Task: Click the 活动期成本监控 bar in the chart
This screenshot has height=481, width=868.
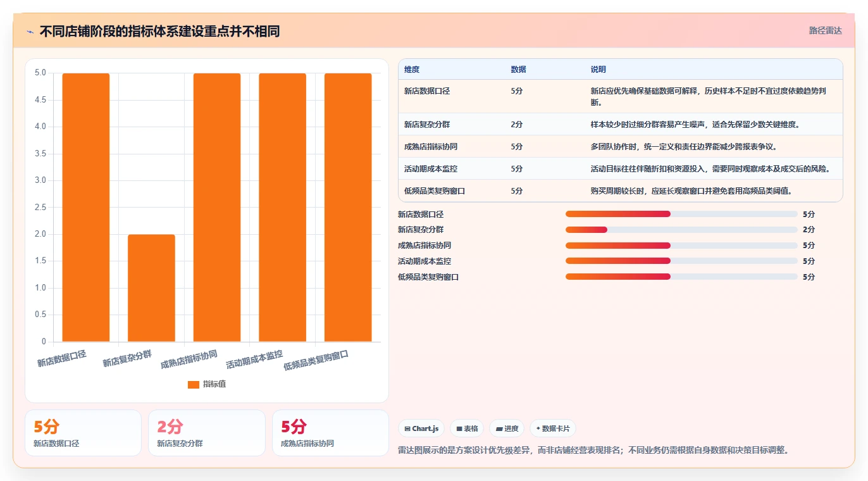Action: click(x=282, y=208)
